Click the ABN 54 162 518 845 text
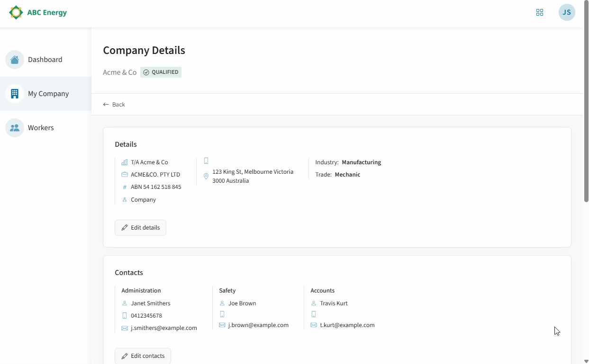This screenshot has height=364, width=589. (156, 187)
